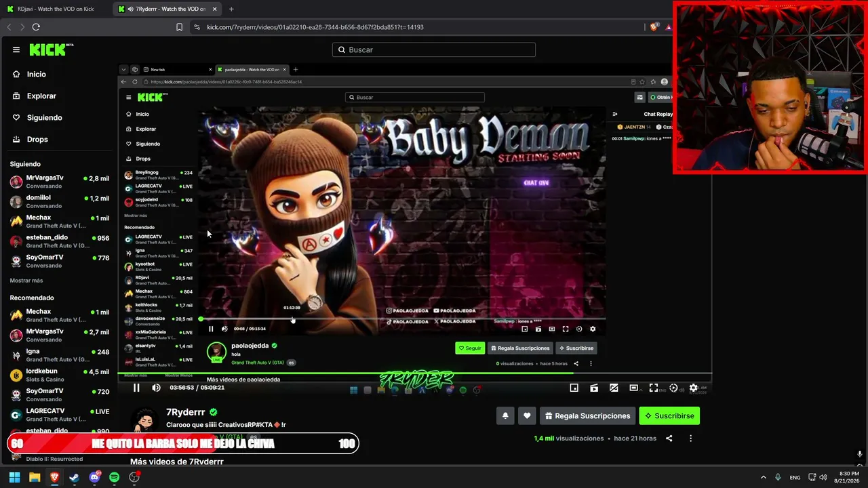868x488 pixels.
Task: Switch to the RDjavi browser tab
Action: (x=56, y=9)
